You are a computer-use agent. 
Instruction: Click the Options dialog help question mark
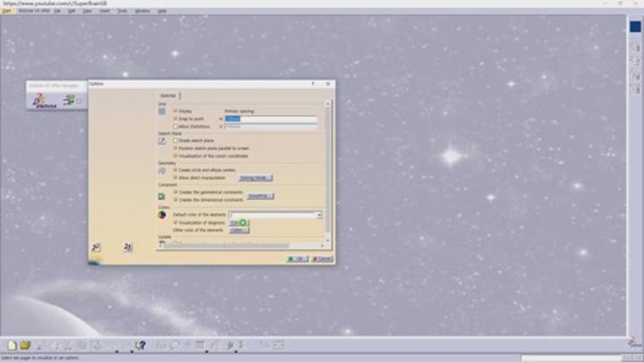[x=313, y=84]
